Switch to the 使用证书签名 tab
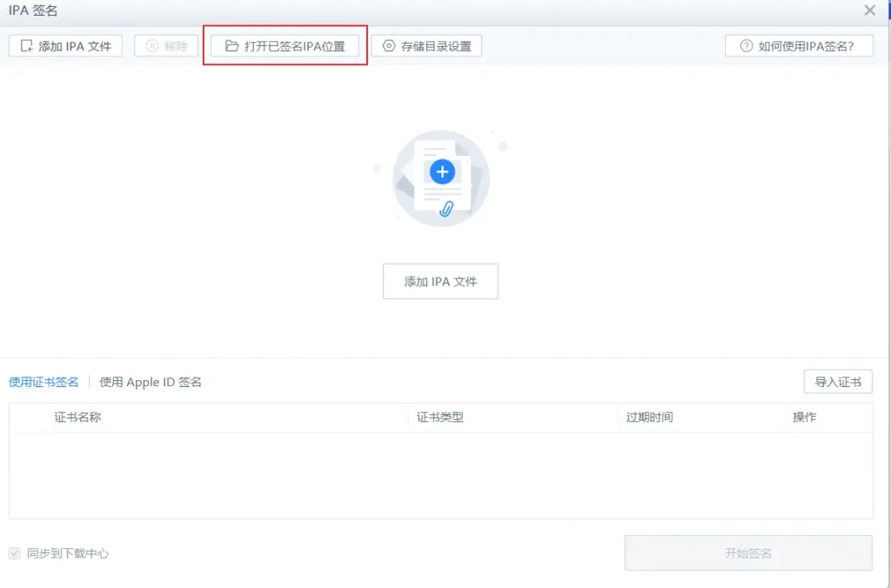 (x=43, y=381)
